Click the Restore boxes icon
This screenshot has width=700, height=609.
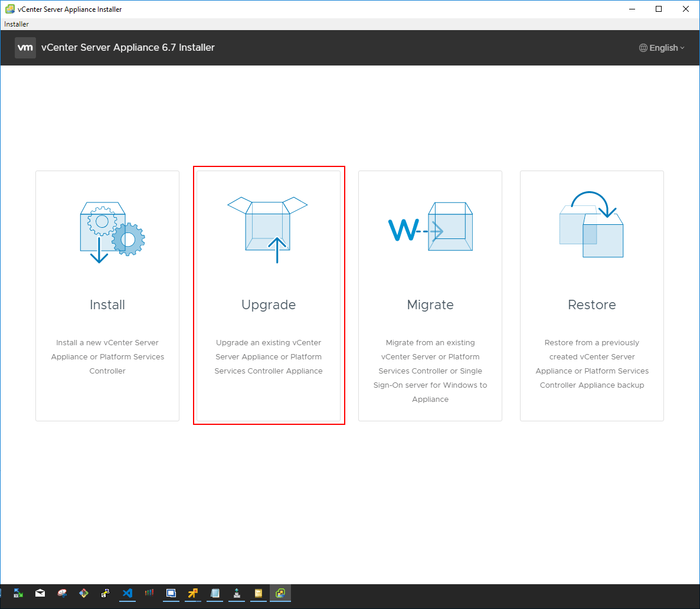[x=591, y=224]
